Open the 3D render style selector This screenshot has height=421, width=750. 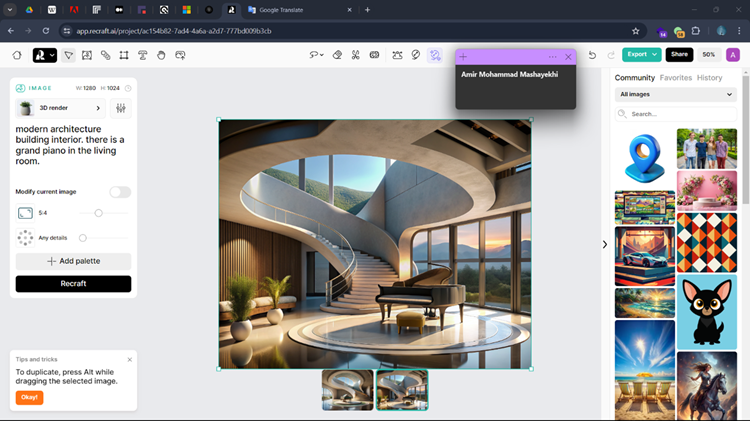tap(60, 108)
